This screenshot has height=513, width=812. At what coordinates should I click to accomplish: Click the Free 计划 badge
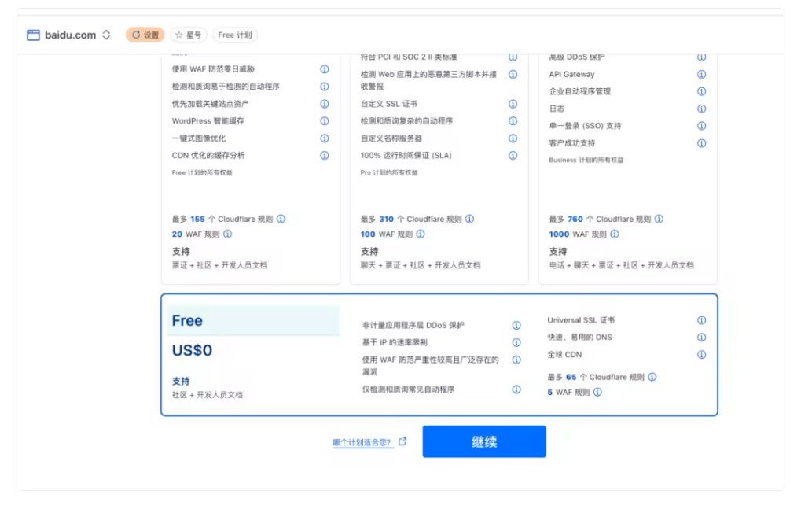[x=234, y=35]
